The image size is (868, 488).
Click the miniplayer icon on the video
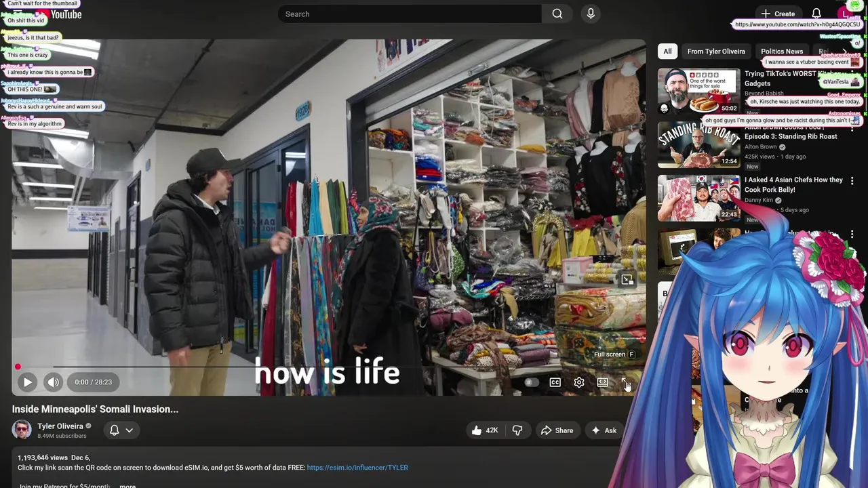point(627,279)
